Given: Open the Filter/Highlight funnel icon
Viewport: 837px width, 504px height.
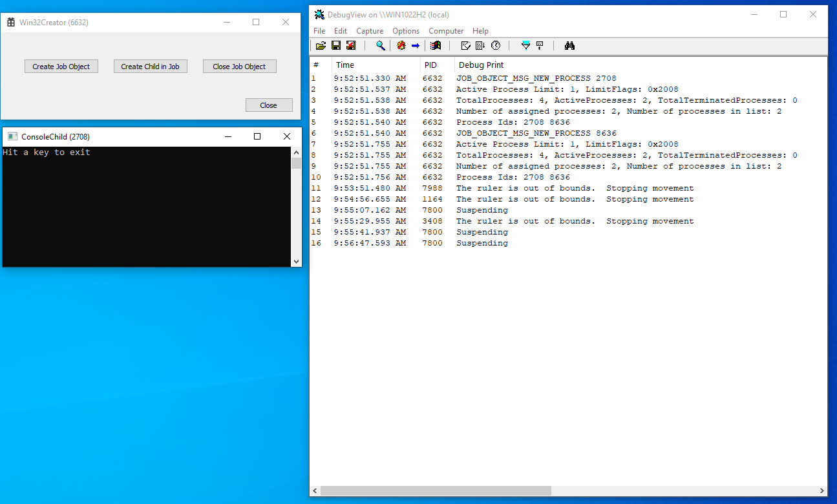Looking at the screenshot, I should (x=525, y=45).
